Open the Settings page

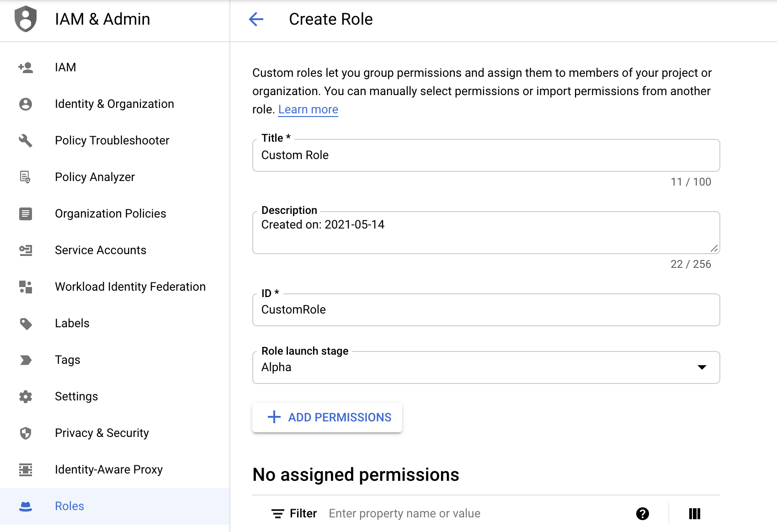pos(115,396)
